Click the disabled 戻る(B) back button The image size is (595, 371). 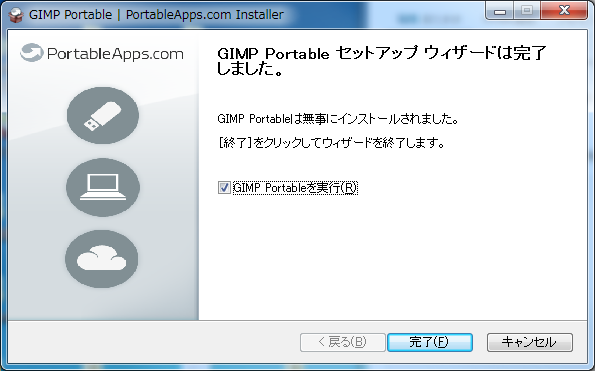pyautogui.click(x=343, y=342)
